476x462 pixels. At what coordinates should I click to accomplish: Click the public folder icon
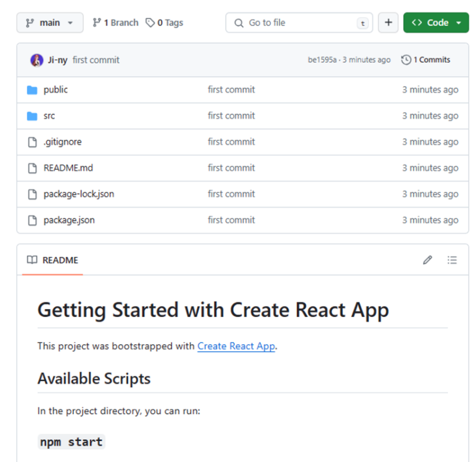32,90
